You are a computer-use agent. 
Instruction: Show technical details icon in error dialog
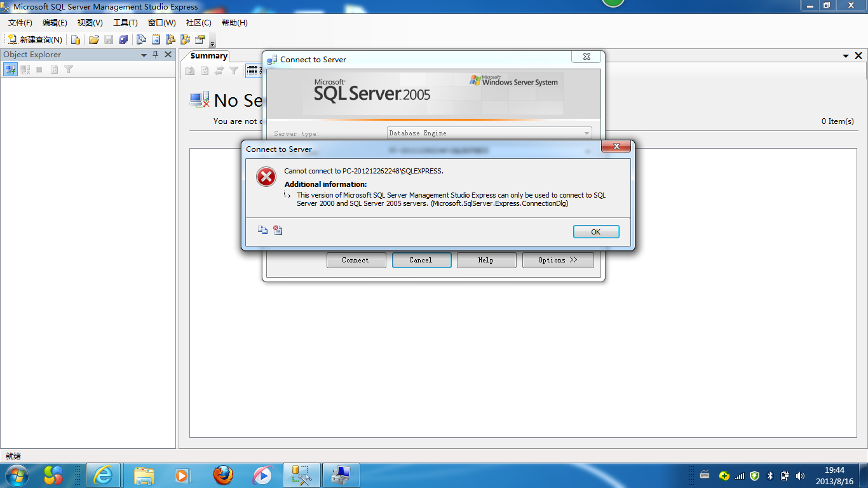click(278, 230)
